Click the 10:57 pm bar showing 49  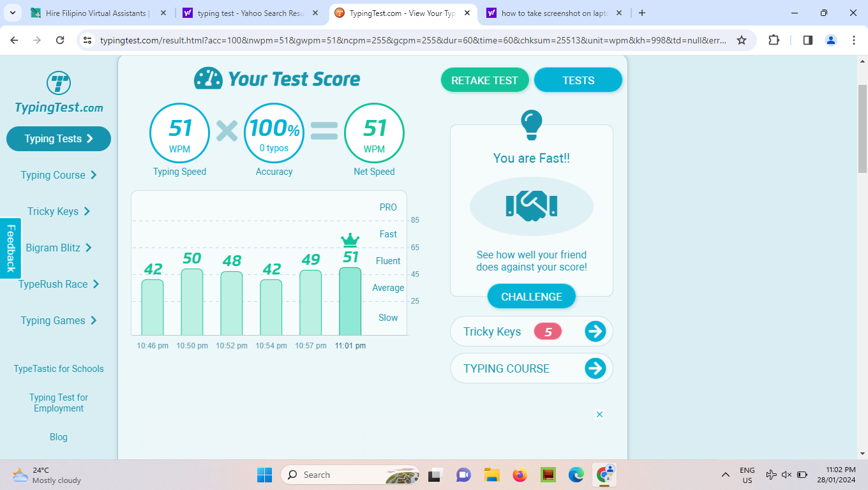click(x=311, y=302)
